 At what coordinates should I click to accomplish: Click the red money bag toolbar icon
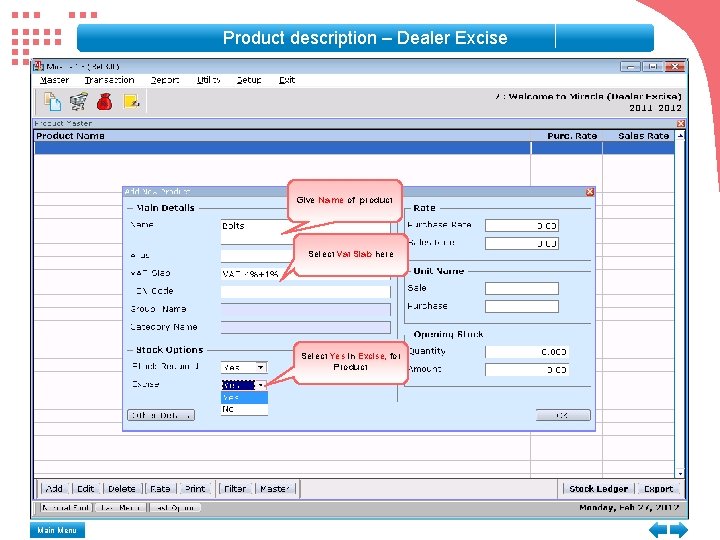pyautogui.click(x=105, y=101)
